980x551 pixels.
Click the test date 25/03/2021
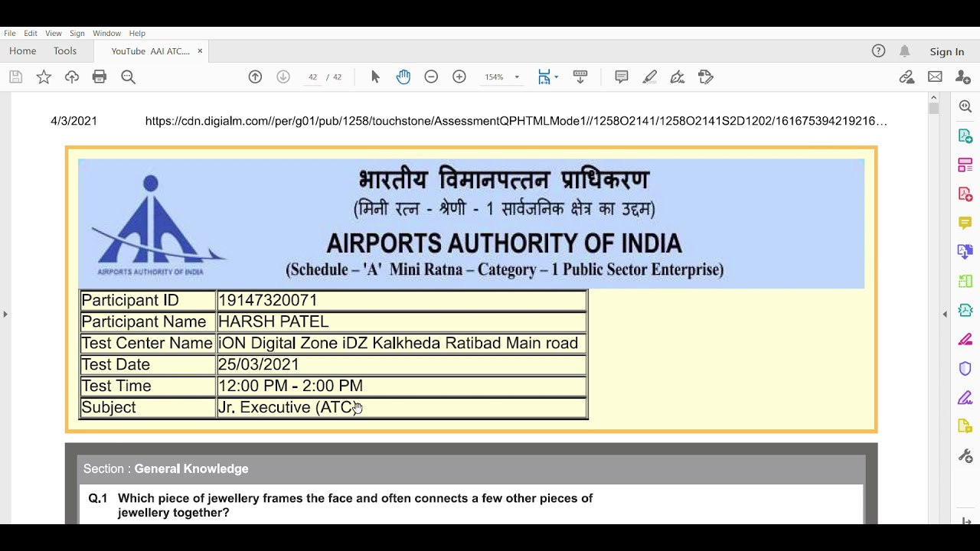pos(258,364)
